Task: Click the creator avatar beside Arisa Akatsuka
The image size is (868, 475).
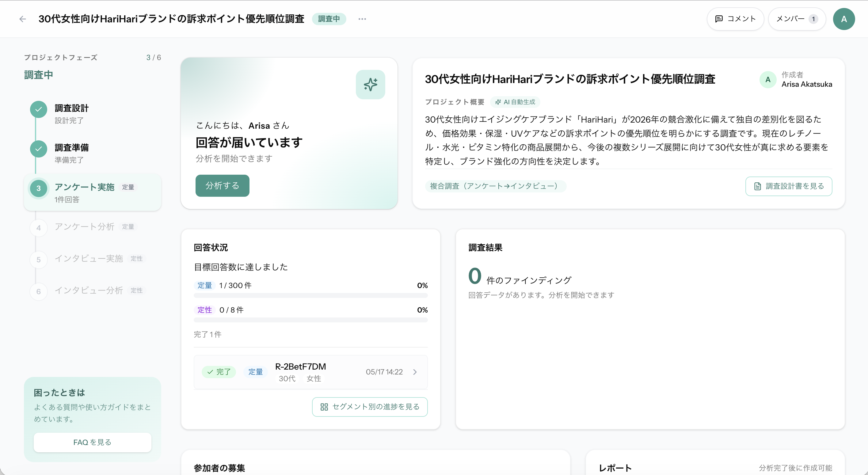Action: [x=768, y=80]
